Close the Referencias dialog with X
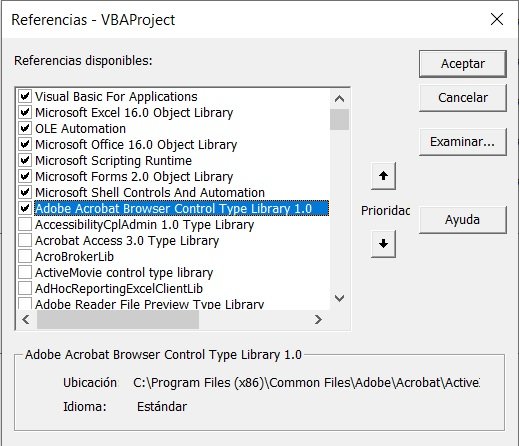 tap(497, 19)
